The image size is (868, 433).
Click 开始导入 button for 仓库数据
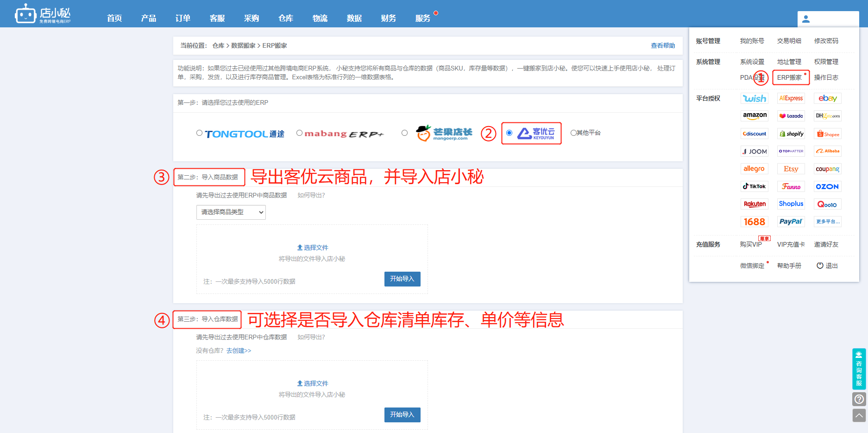[x=403, y=415]
